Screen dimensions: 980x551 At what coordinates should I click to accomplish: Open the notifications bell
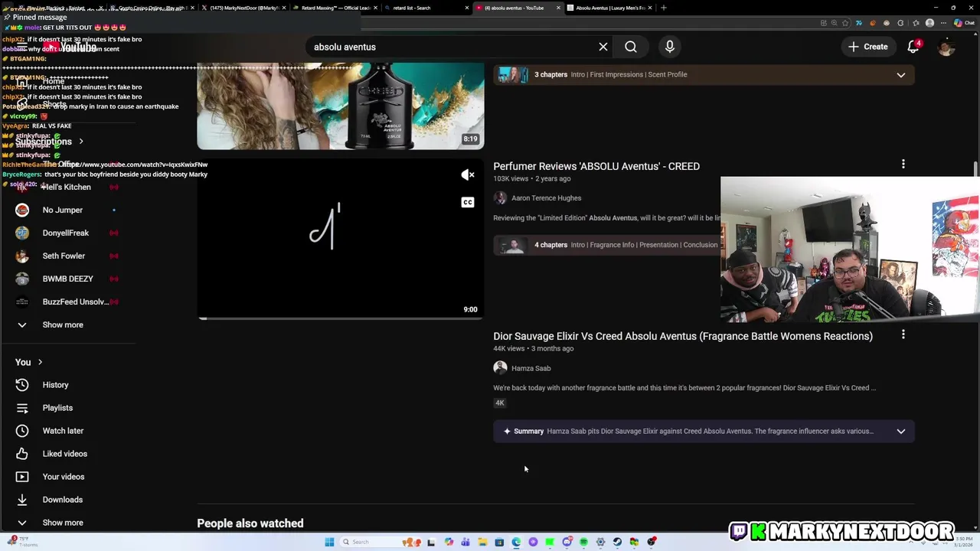pos(913,47)
